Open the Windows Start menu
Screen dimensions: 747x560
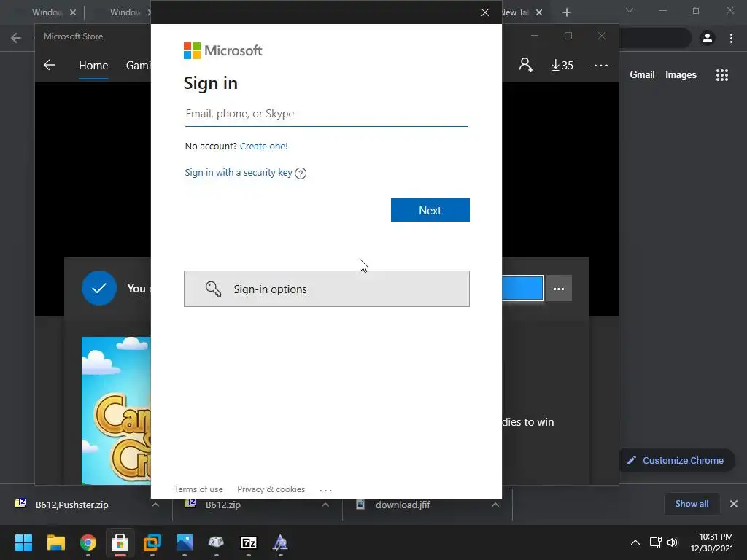[23, 542]
